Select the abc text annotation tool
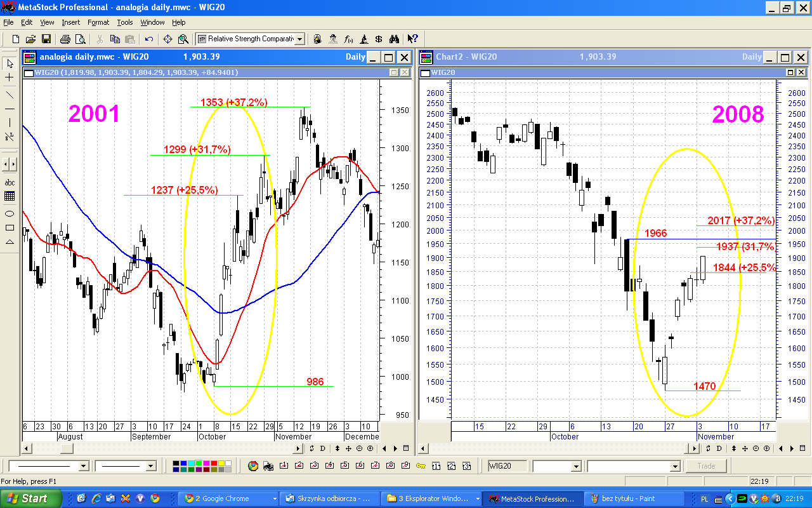This screenshot has width=812, height=508. (10, 182)
